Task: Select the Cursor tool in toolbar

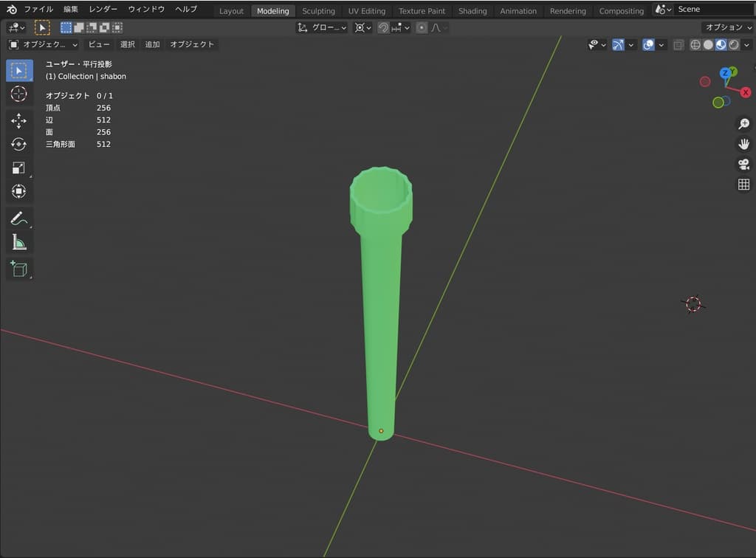Action: pos(19,94)
